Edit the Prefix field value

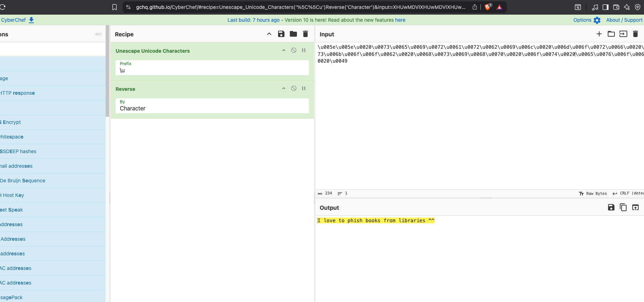[x=212, y=68]
